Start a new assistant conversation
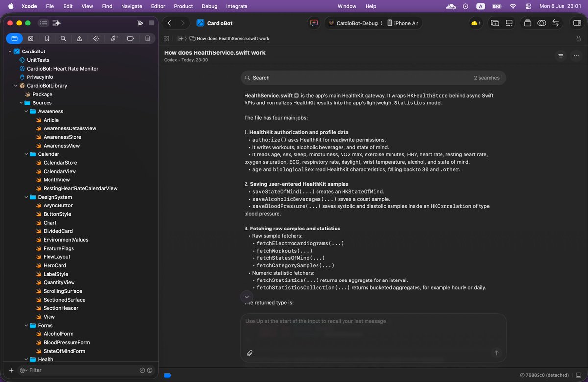Screen dimensions: 588x382 314,23
